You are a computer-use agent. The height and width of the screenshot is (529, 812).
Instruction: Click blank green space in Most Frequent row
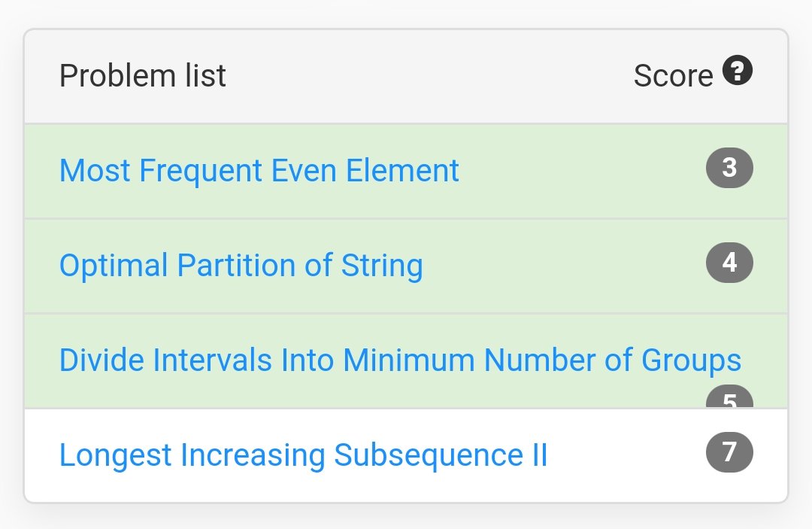[x=580, y=171]
